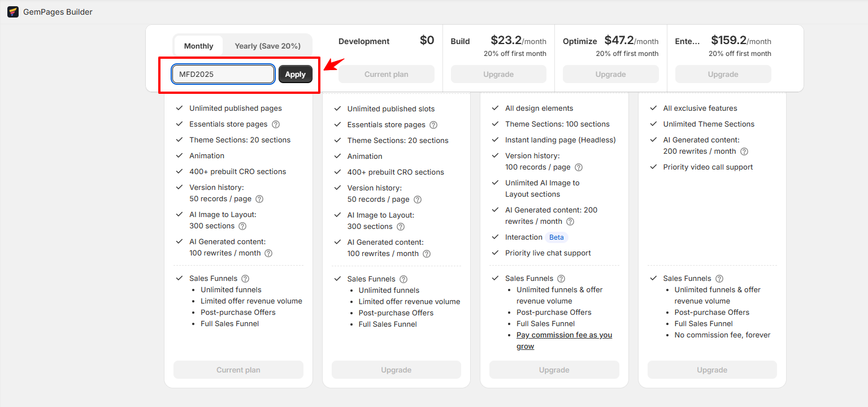Switch to Monthly billing tab
The width and height of the screenshot is (868, 407).
coord(198,46)
